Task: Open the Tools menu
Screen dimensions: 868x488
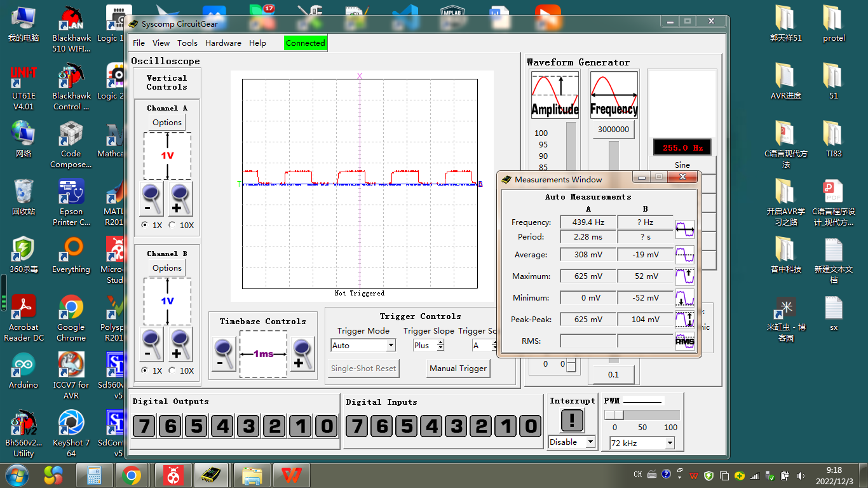Action: pos(187,43)
